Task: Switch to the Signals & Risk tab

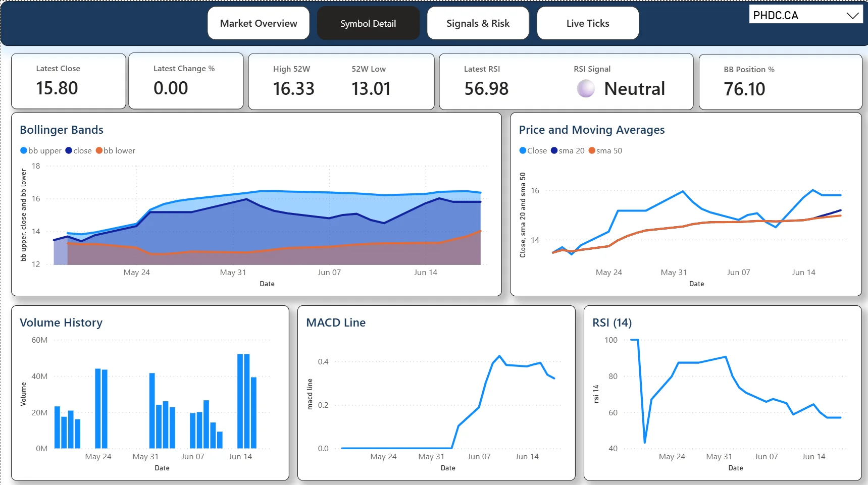Action: point(478,23)
